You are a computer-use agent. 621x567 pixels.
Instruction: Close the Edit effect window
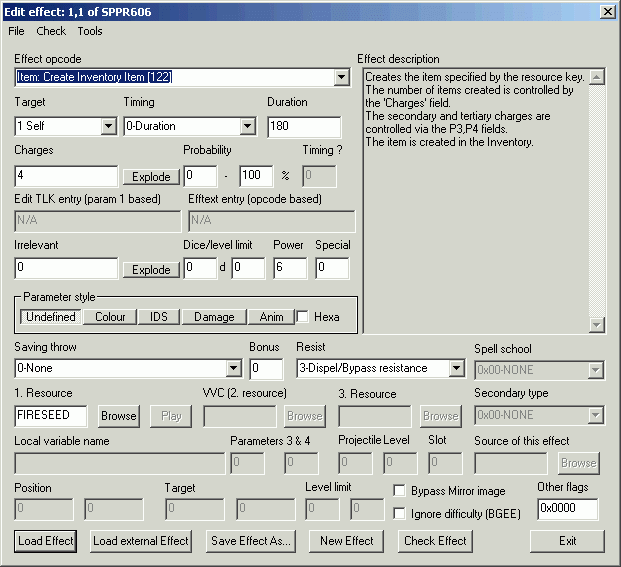point(608,12)
